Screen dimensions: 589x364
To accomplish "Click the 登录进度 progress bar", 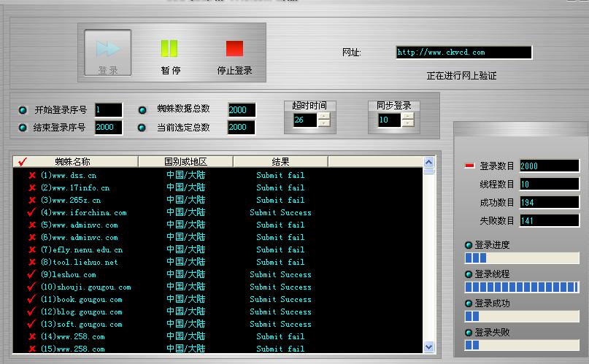I will tap(522, 257).
